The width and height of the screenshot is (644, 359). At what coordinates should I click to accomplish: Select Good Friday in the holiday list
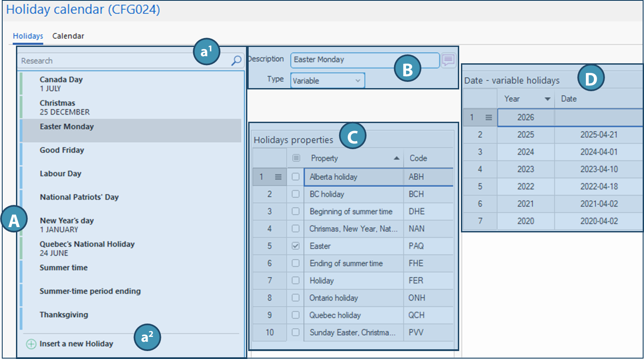pyautogui.click(x=62, y=151)
